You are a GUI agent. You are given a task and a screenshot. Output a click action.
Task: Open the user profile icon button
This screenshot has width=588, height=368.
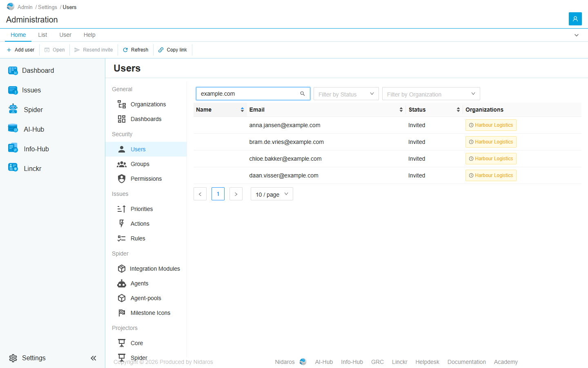575,19
